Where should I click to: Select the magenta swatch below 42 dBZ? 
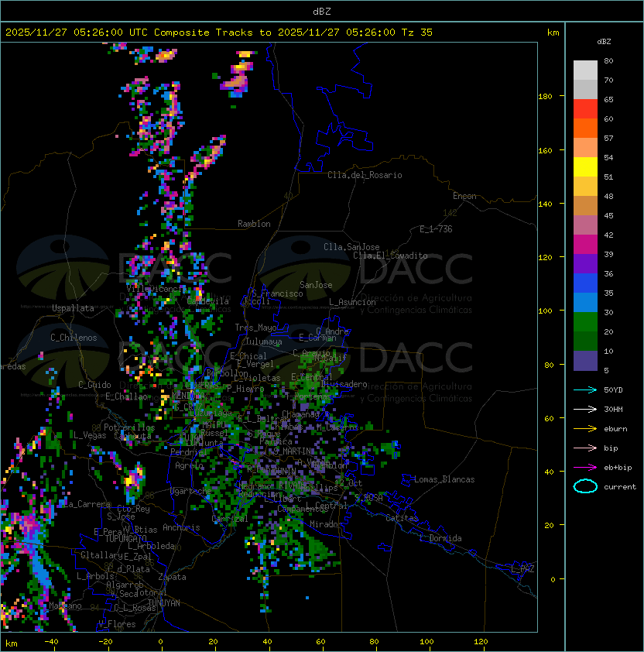pyautogui.click(x=585, y=245)
